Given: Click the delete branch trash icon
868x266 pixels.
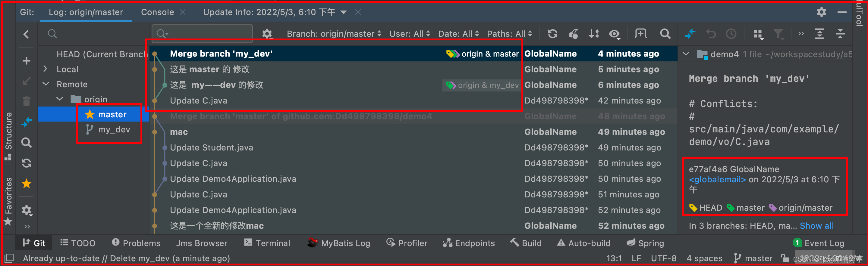Looking at the screenshot, I should coord(26,101).
